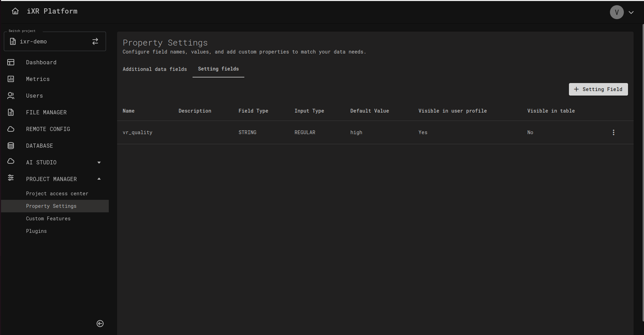Select the Setting fields tab

pos(218,69)
